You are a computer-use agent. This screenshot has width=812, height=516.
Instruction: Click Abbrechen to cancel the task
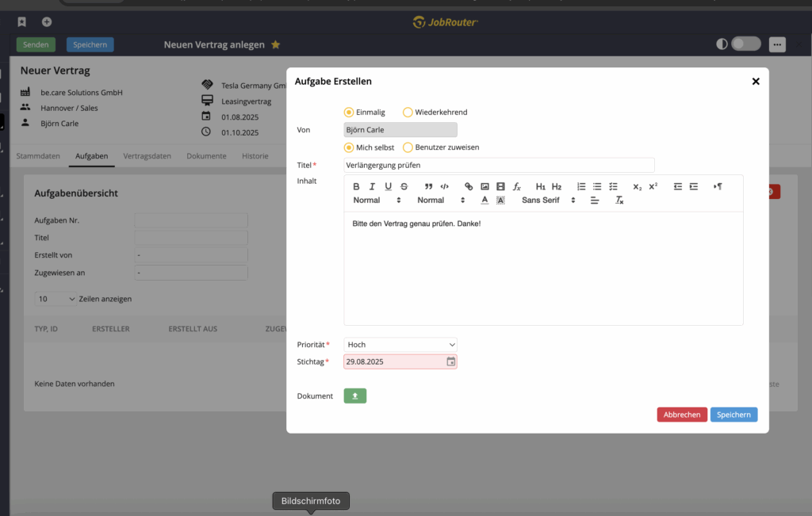coord(681,415)
